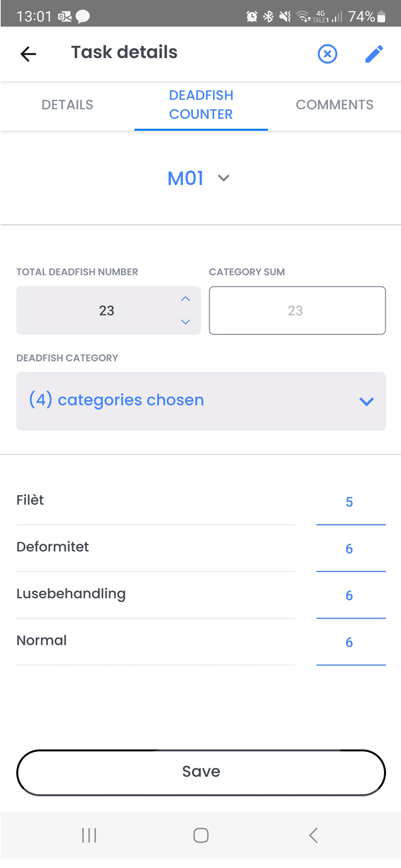Switch to the Details tab
This screenshot has width=401, height=868.
[67, 105]
